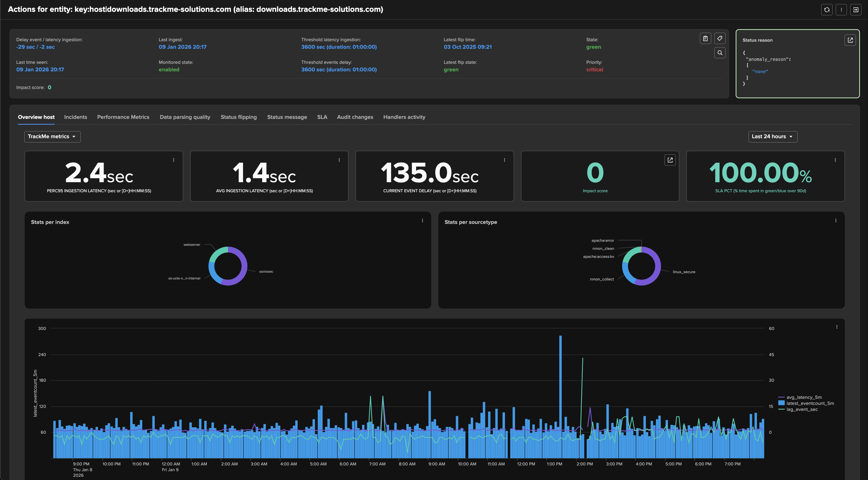Open Impact score external link icon
Screen dimensions: 868x480
670,160
